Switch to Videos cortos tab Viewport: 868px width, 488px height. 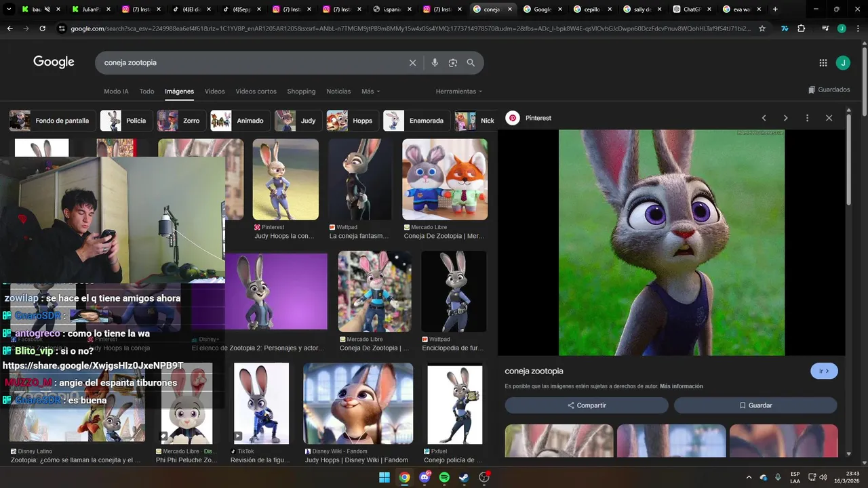[256, 91]
